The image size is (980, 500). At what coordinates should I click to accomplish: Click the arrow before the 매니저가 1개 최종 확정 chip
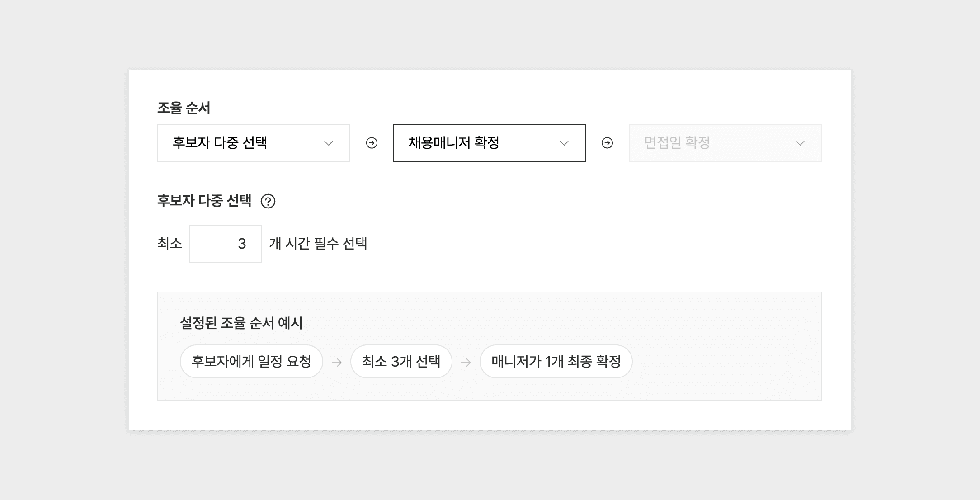(x=466, y=362)
